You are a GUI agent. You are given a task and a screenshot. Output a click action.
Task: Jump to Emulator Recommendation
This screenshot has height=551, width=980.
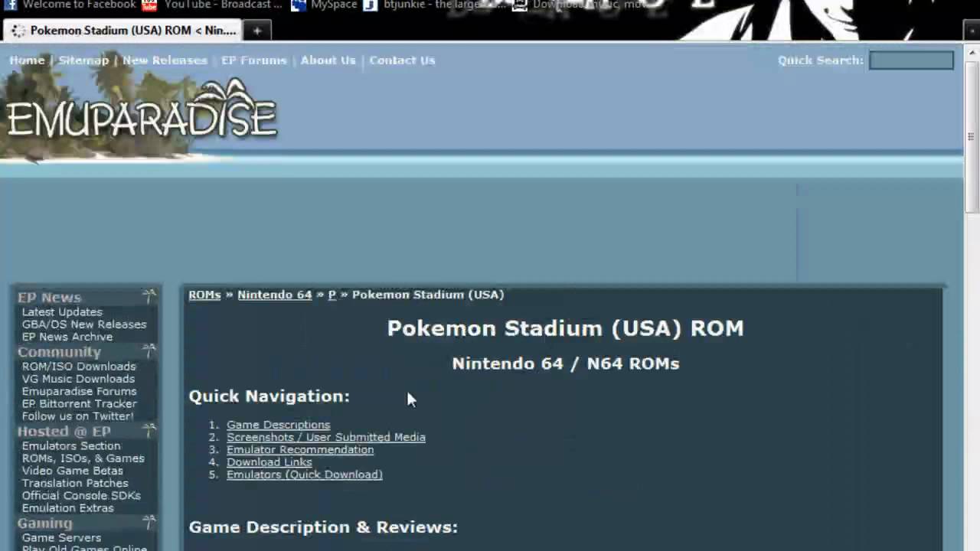pos(300,449)
